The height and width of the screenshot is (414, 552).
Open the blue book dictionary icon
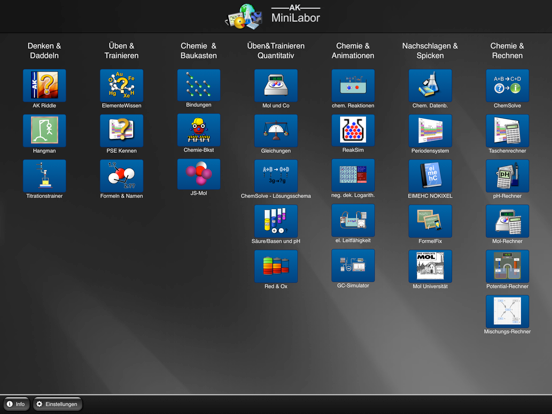(x=430, y=176)
